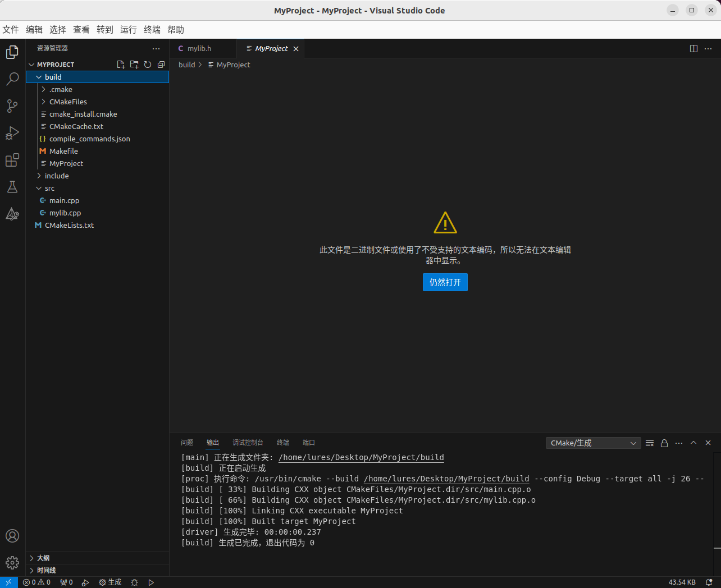
Task: Switch to the 终端 panel tab
Action: pos(283,443)
